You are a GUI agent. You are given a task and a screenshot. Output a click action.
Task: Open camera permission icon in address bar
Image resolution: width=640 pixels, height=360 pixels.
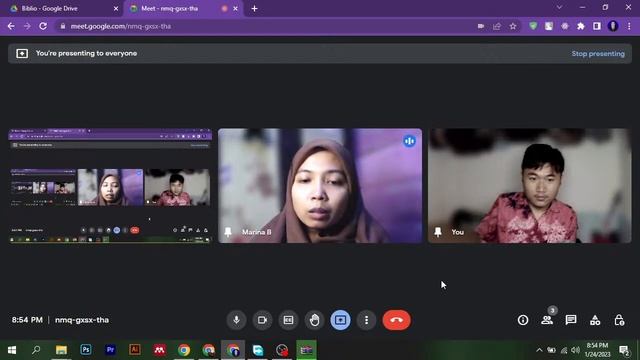[481, 26]
